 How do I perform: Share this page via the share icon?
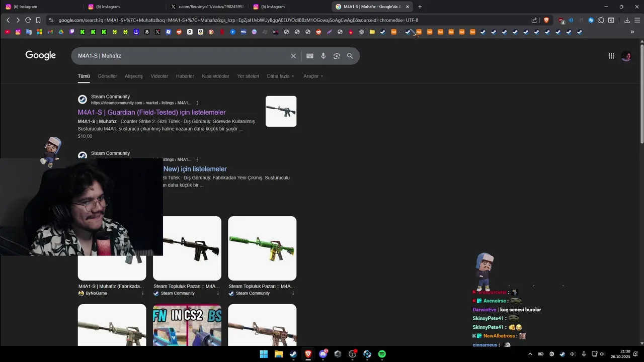click(x=534, y=20)
